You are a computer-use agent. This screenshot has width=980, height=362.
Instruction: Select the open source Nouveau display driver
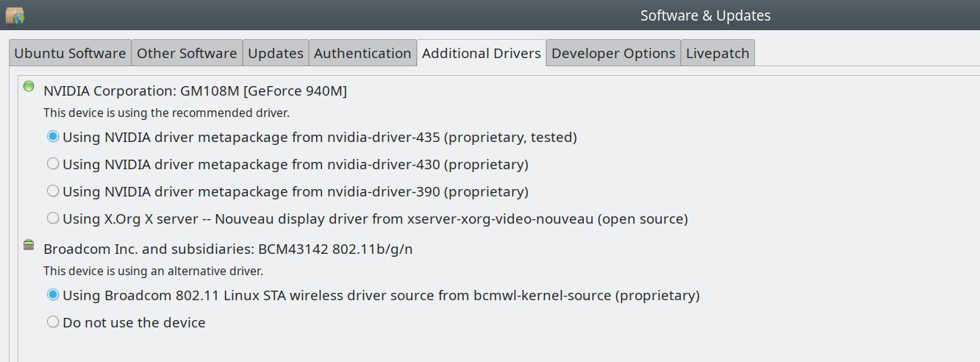(53, 219)
